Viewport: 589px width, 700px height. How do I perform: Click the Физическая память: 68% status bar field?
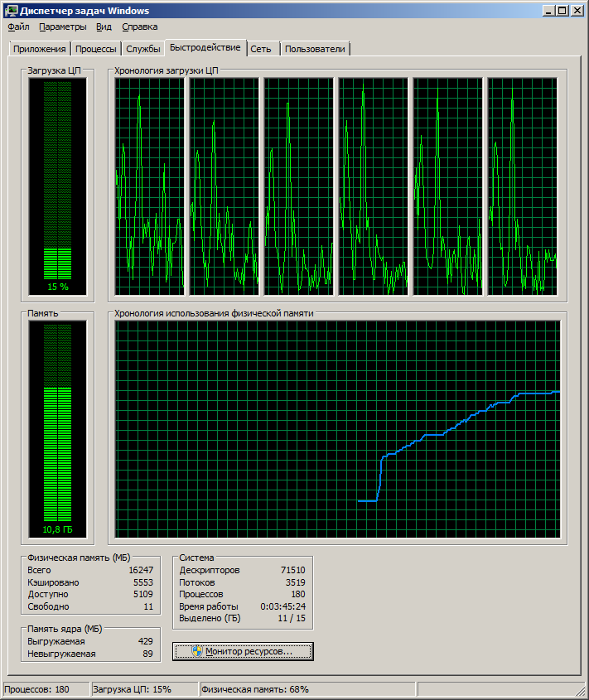coord(307,689)
